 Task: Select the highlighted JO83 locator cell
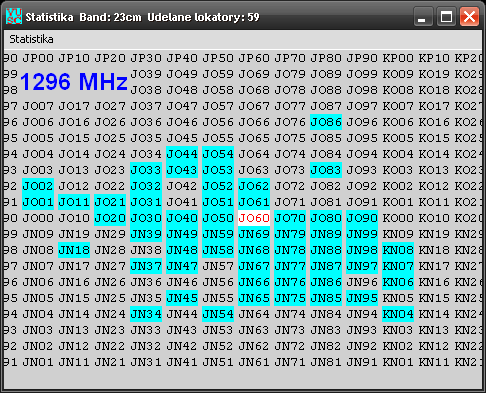326,170
